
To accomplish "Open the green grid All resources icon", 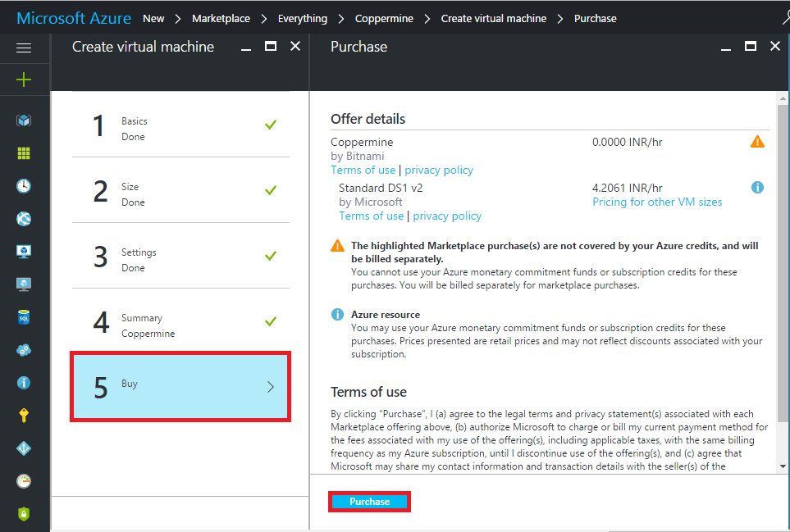I will [24, 153].
